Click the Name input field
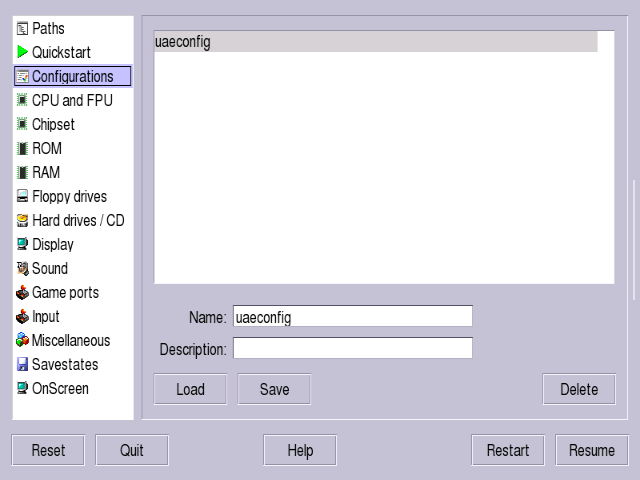 click(x=353, y=316)
